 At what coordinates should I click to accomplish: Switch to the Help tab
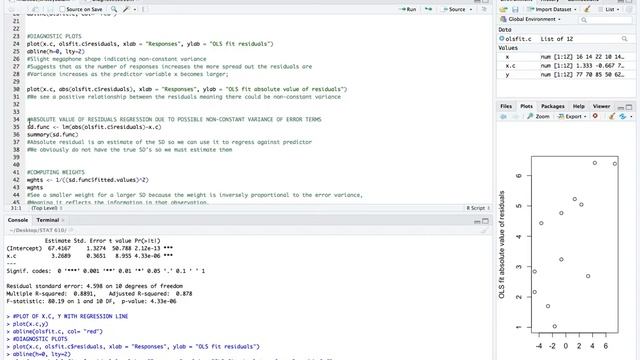pos(578,106)
